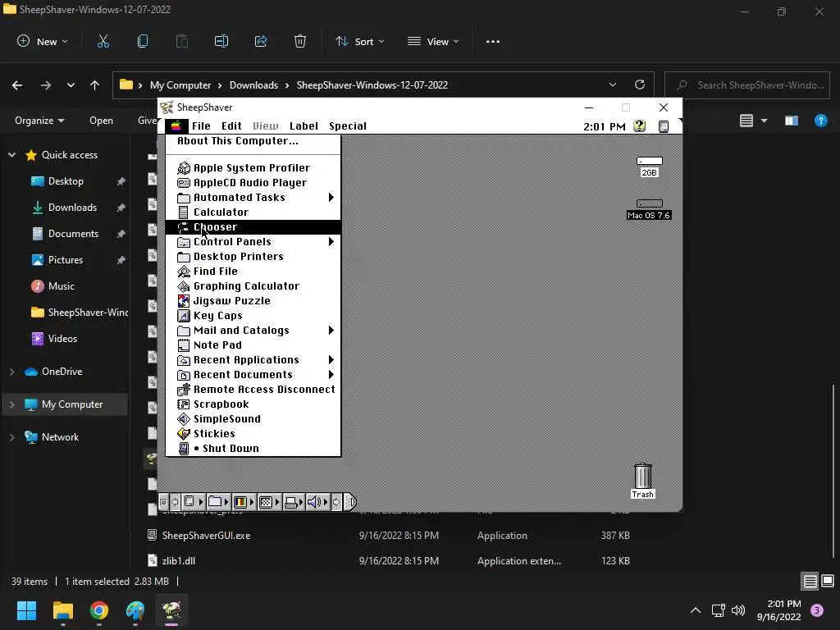The image size is (840, 630).
Task: Click the Help balloon icon in Mac menu bar
Action: [x=639, y=126]
